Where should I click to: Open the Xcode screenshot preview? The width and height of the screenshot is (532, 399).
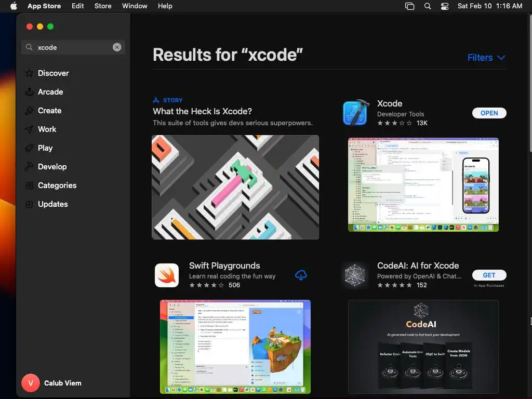click(x=423, y=184)
